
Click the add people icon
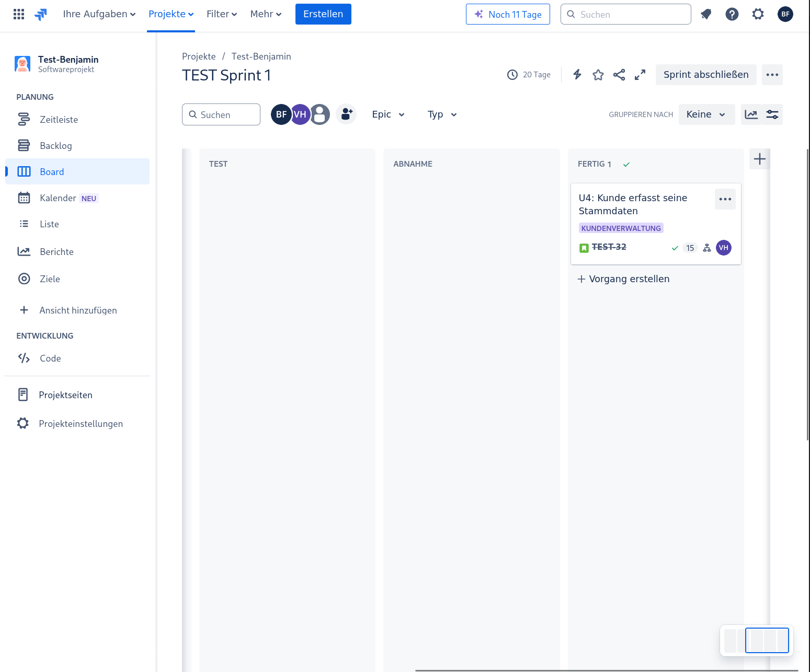[346, 114]
